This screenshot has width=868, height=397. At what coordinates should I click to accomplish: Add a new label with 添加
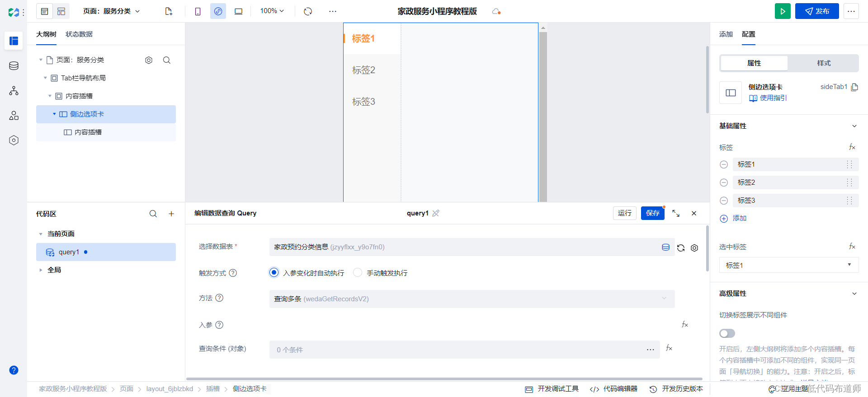(733, 219)
